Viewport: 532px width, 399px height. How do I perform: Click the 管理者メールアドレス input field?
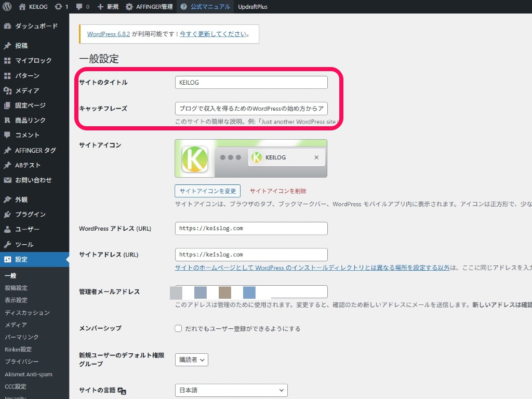coord(251,292)
